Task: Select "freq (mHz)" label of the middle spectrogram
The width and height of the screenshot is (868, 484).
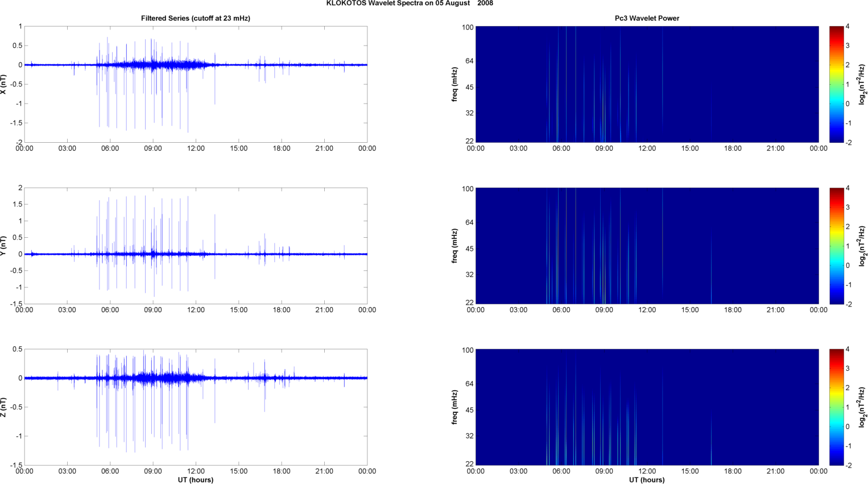Action: click(455, 246)
